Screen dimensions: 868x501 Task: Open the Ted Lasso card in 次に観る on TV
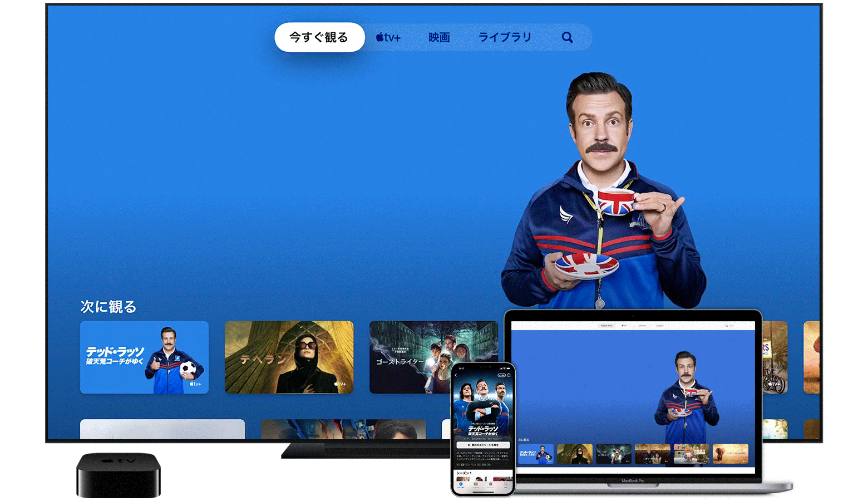pyautogui.click(x=145, y=357)
